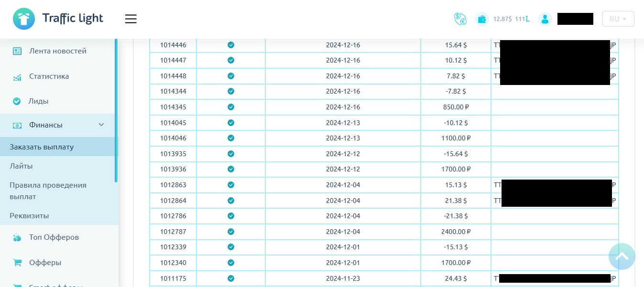Click status check icon for row 1014446
The height and width of the screenshot is (287, 644).
[231, 45]
